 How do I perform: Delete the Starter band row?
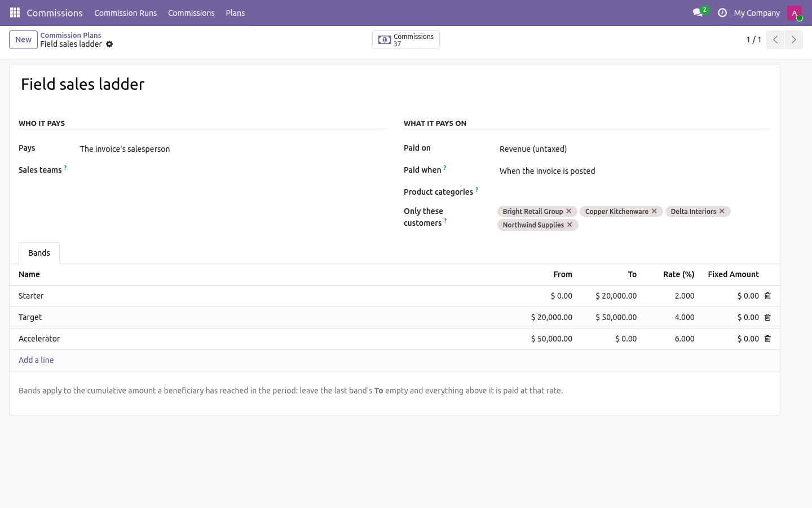click(x=767, y=296)
